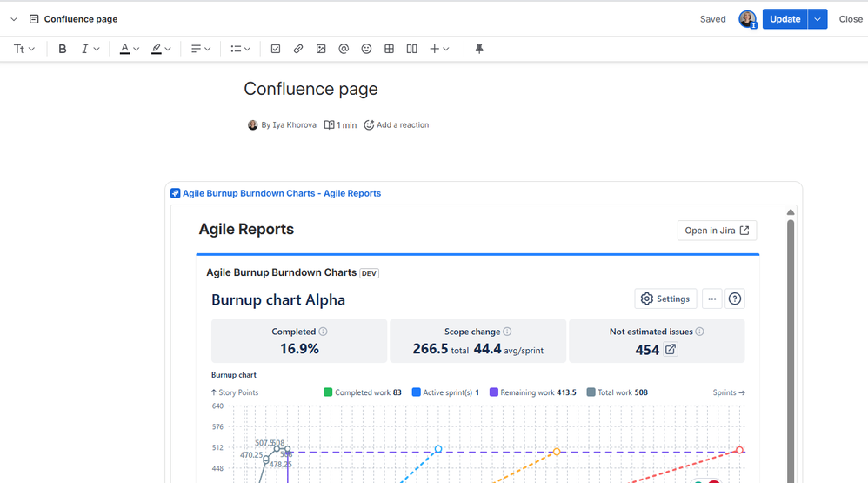Click the Open in Jira button
Screen dimensions: 868x483
click(717, 231)
